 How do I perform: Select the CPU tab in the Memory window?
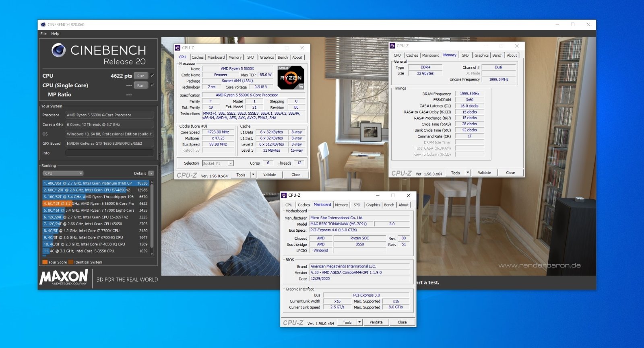[x=397, y=56]
